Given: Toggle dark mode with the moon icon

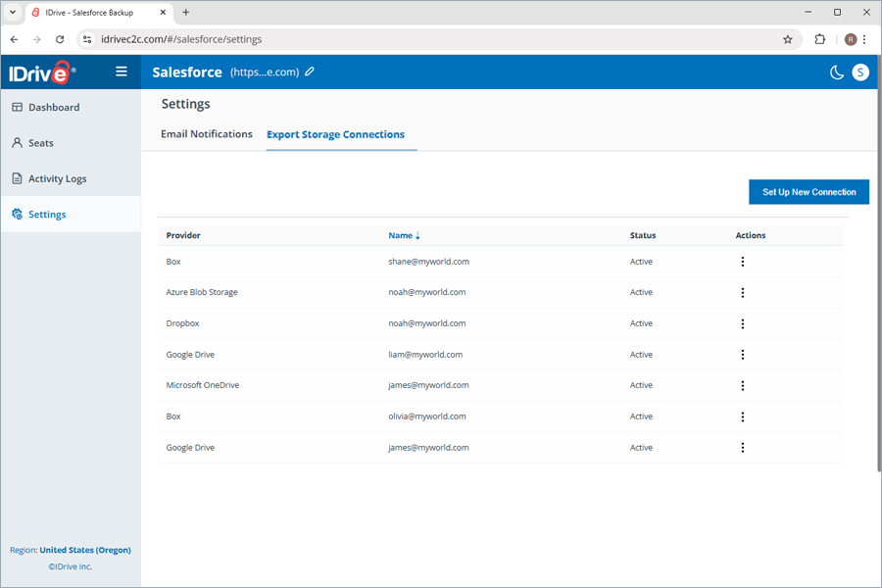Looking at the screenshot, I should tap(837, 72).
